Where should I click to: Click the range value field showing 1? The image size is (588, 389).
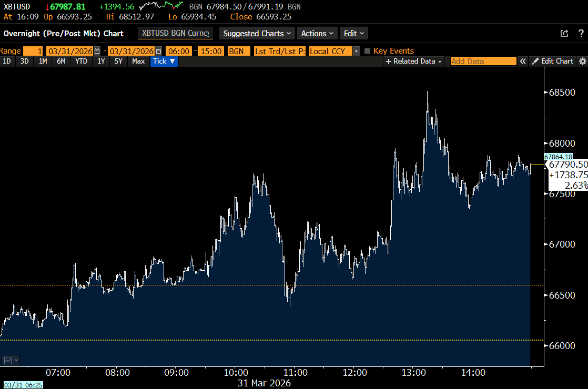click(x=33, y=52)
